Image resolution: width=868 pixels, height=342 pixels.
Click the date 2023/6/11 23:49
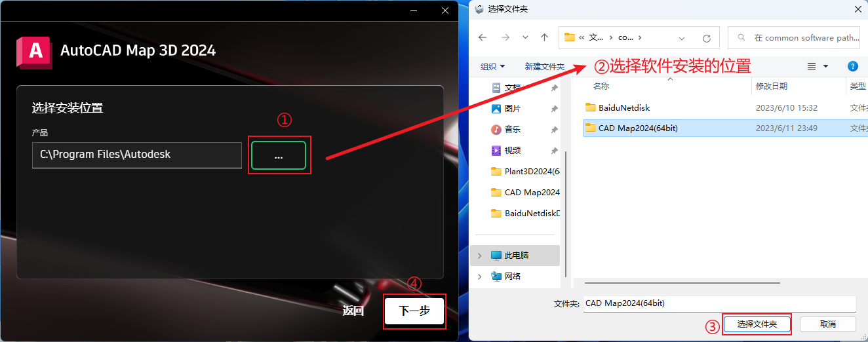coord(786,128)
